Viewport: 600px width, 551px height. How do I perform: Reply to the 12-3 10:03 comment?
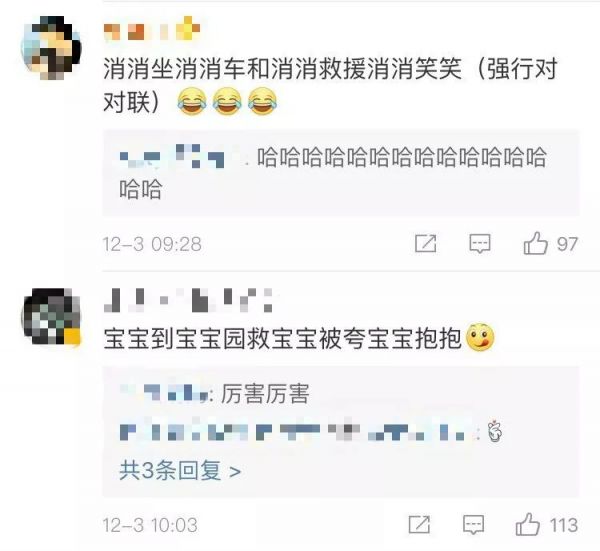[x=473, y=525]
